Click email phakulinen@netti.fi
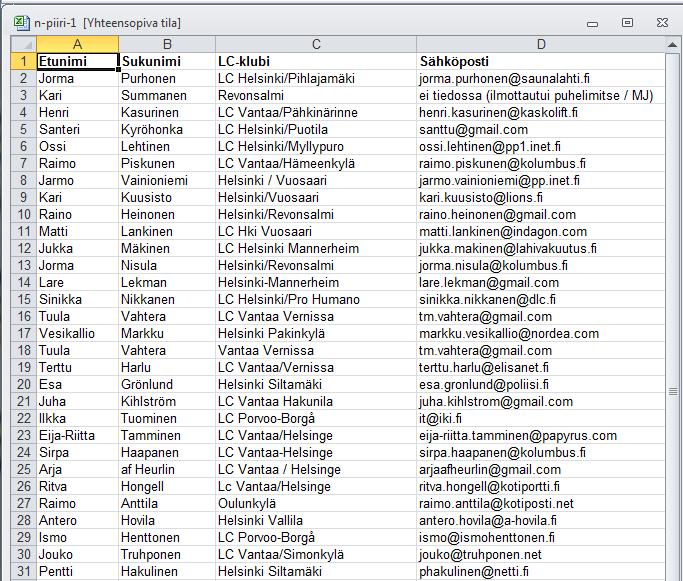Viewport: 683px width, 581px height. pos(541,571)
